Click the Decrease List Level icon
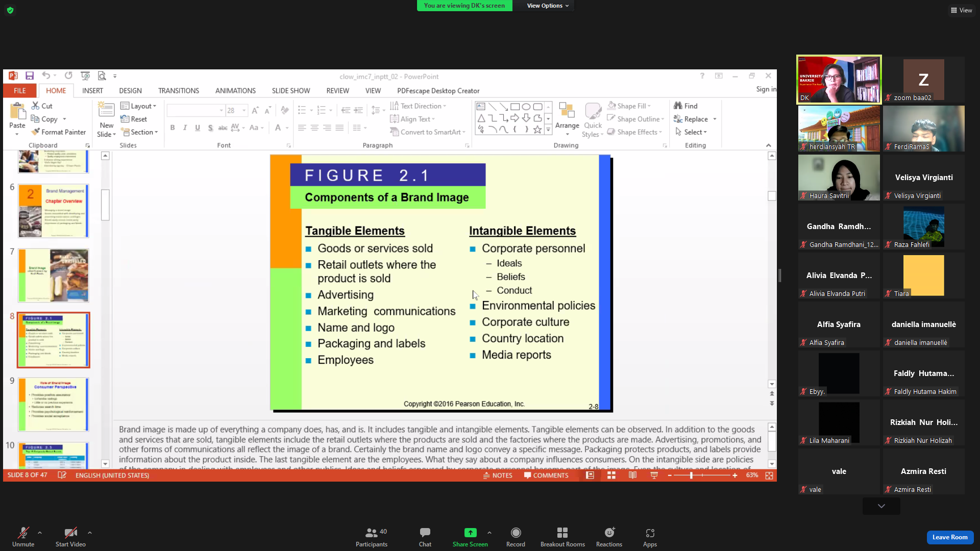 point(346,110)
